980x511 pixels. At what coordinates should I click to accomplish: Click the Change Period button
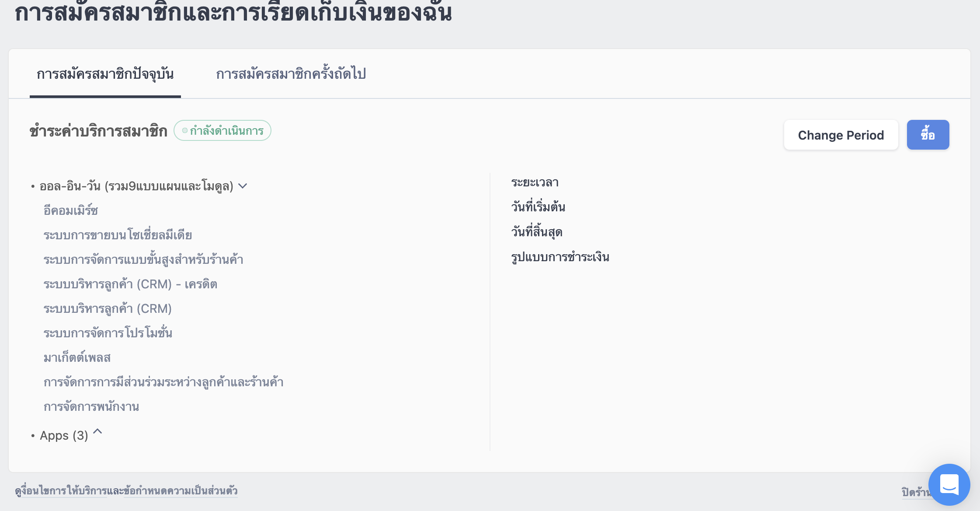[x=841, y=135]
